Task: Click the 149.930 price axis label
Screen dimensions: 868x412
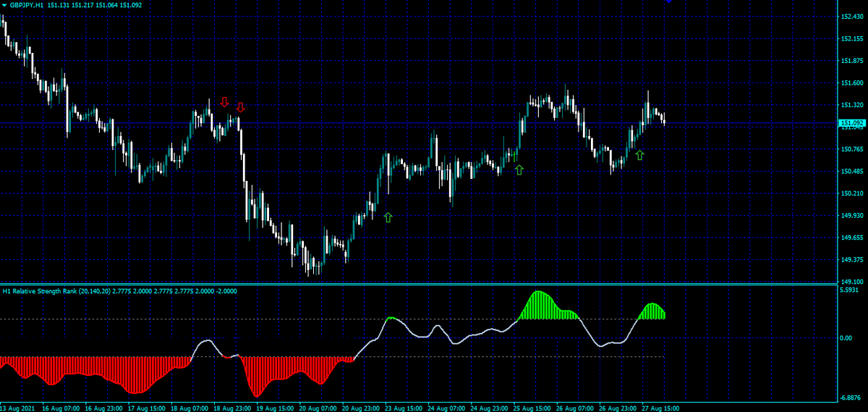Action: click(852, 216)
